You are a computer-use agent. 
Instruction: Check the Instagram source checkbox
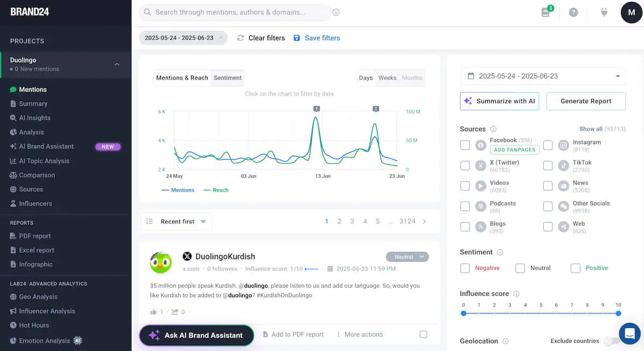click(x=548, y=145)
